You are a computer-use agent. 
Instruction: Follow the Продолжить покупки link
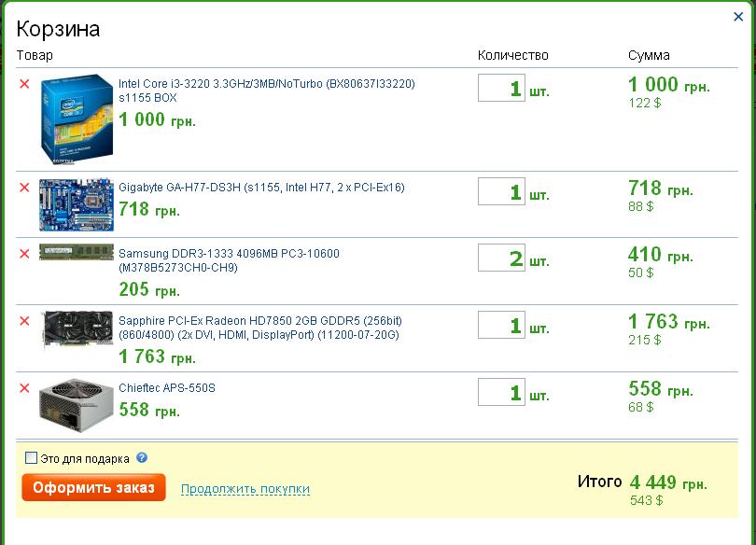pos(245,489)
